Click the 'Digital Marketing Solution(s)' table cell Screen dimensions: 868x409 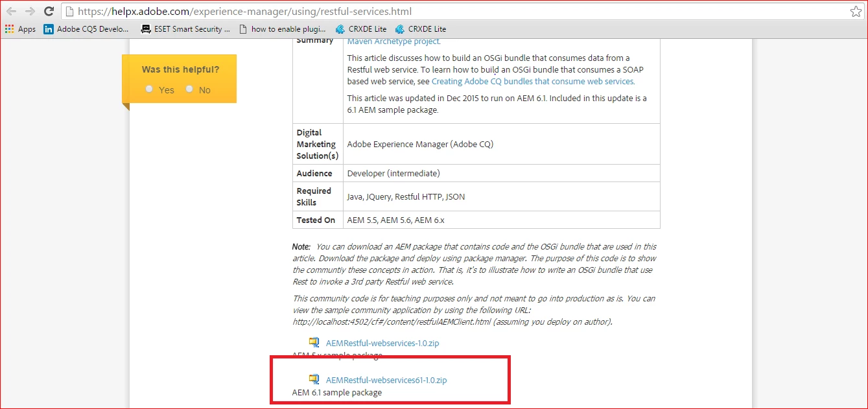pos(318,144)
